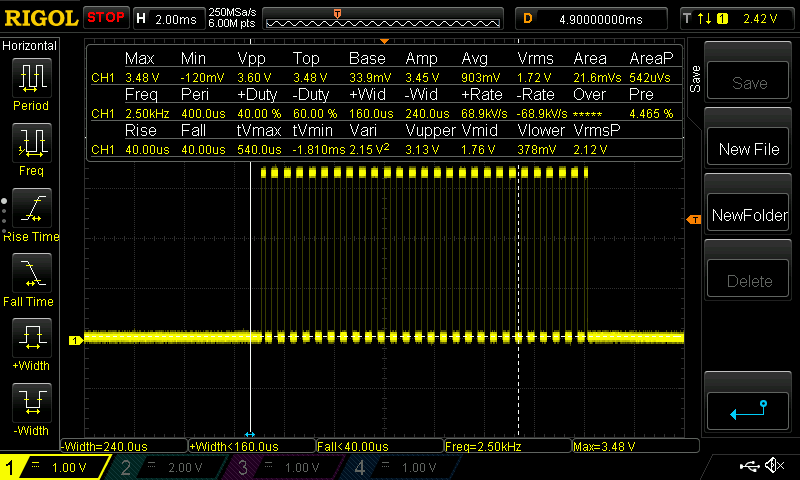
Task: Click the Peri value 400.0us
Action: 203,114
